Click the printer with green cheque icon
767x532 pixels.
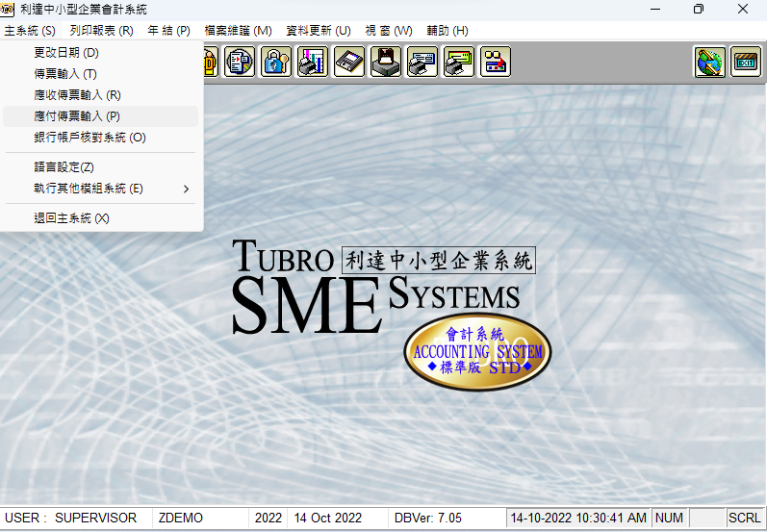[459, 62]
